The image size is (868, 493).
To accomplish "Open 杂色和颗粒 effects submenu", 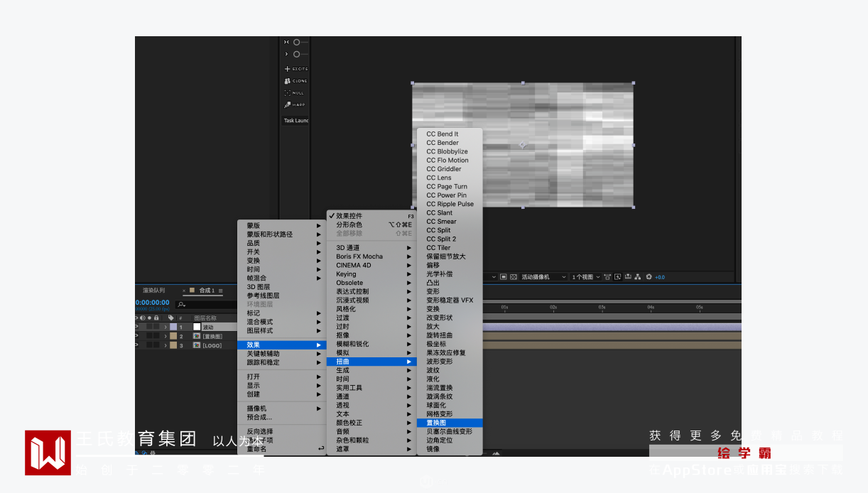I will (371, 440).
